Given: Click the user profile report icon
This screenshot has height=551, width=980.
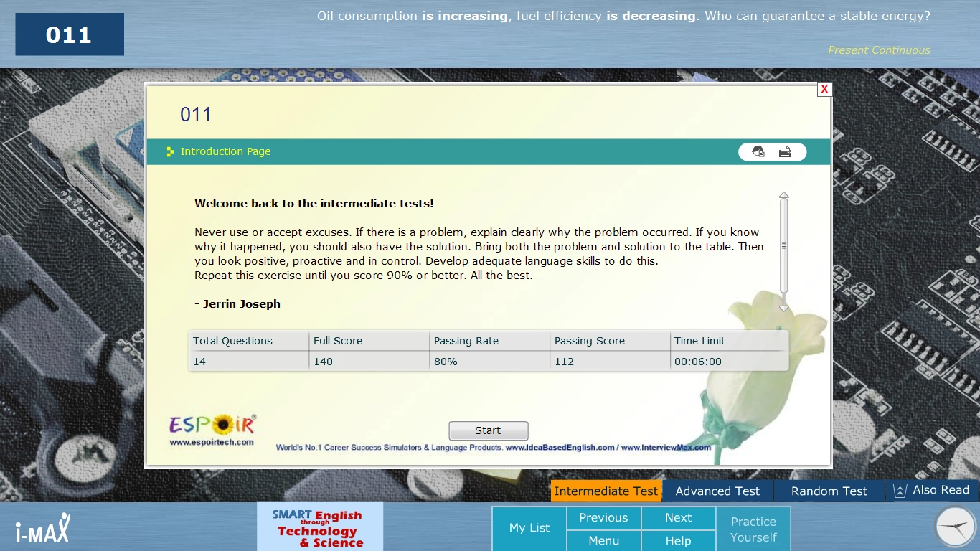Looking at the screenshot, I should (x=758, y=151).
